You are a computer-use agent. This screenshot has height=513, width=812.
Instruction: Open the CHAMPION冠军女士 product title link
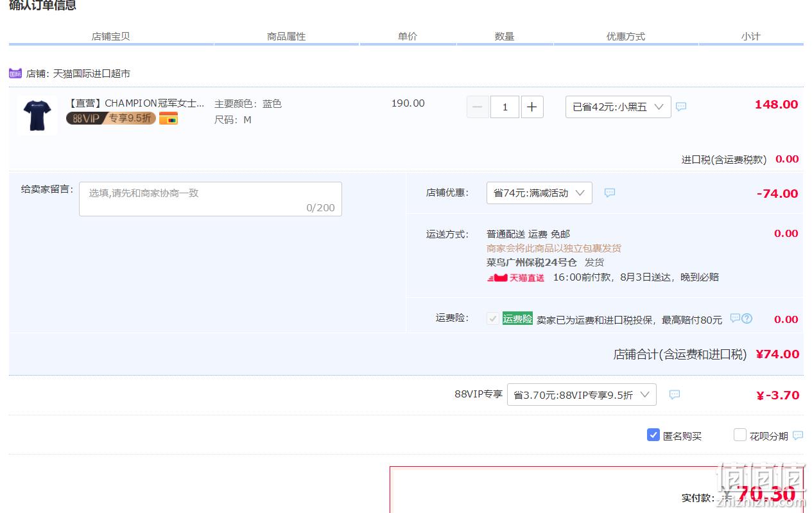[x=136, y=103]
